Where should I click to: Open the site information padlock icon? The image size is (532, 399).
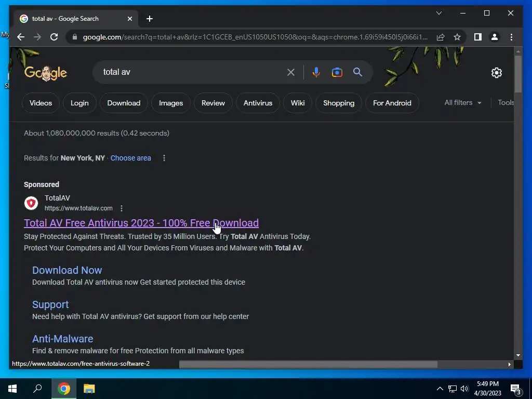click(x=75, y=37)
